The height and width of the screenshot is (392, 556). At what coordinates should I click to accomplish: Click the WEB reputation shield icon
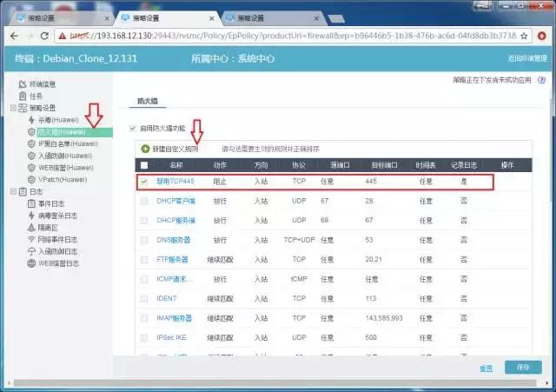(31, 168)
